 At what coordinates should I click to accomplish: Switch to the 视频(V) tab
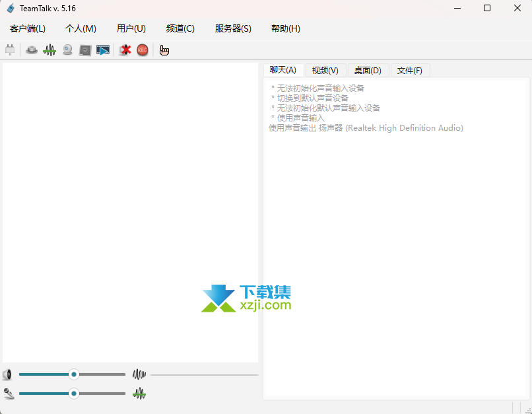coord(325,70)
